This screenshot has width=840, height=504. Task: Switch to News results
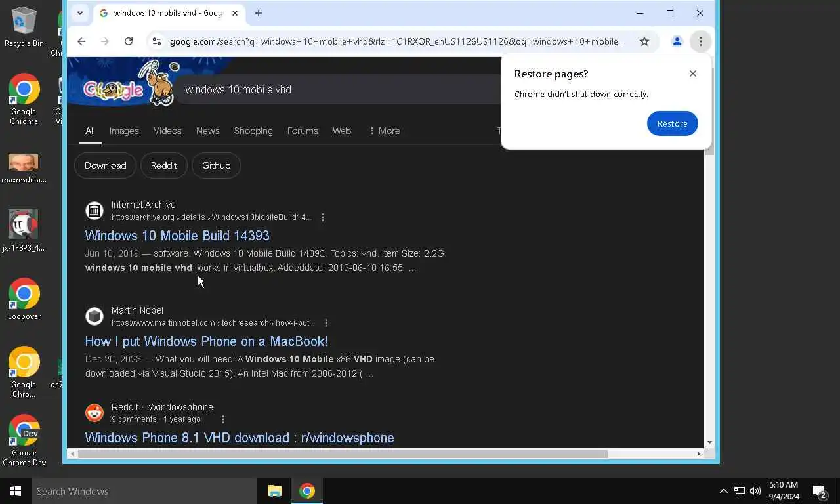pyautogui.click(x=207, y=131)
